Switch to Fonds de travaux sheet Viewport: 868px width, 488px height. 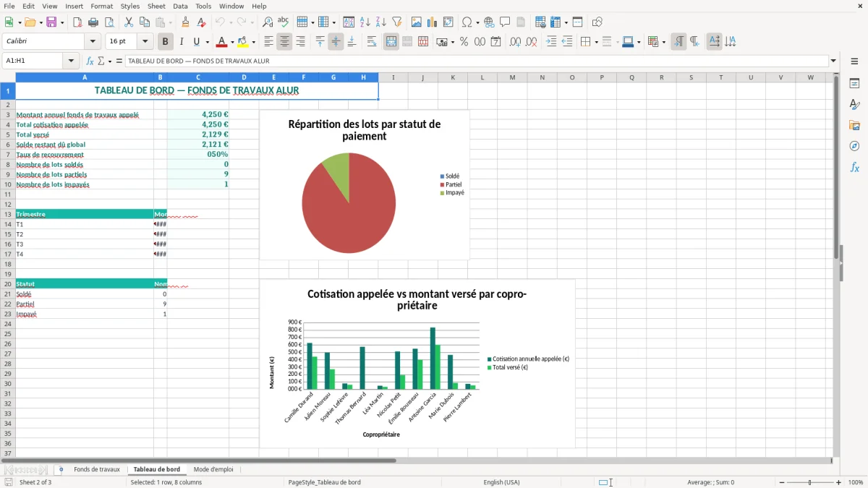click(x=97, y=470)
